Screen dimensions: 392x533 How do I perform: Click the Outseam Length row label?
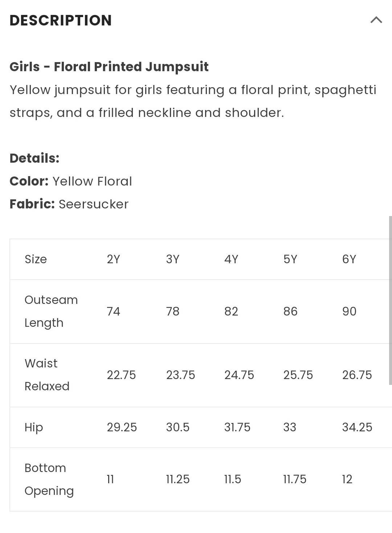tap(51, 311)
